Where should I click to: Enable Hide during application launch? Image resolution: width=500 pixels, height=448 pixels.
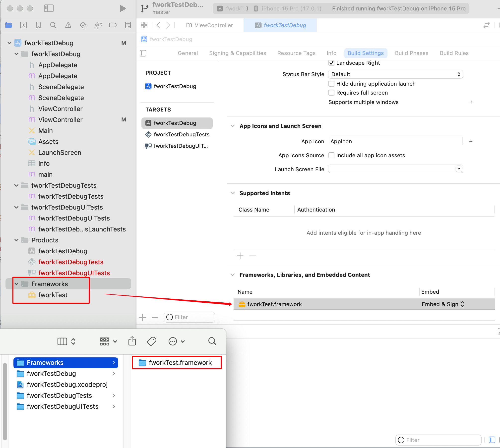pos(331,84)
